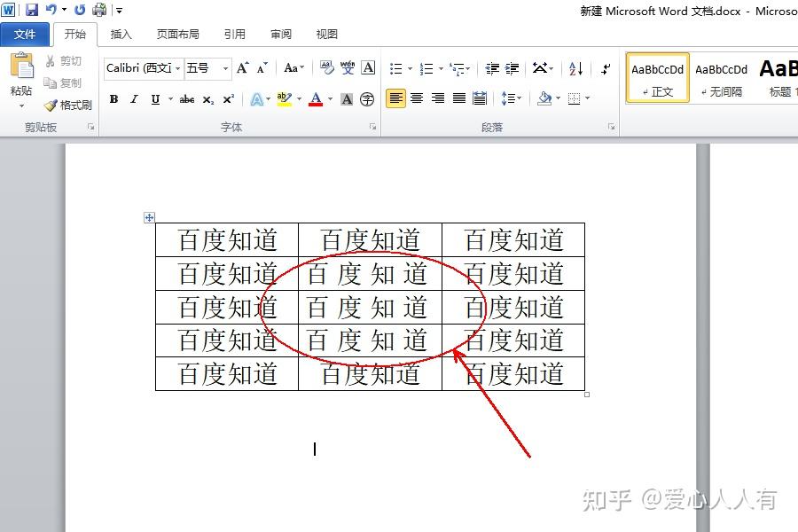
Task: Click the wén phonetic guide icon
Action: (x=348, y=67)
